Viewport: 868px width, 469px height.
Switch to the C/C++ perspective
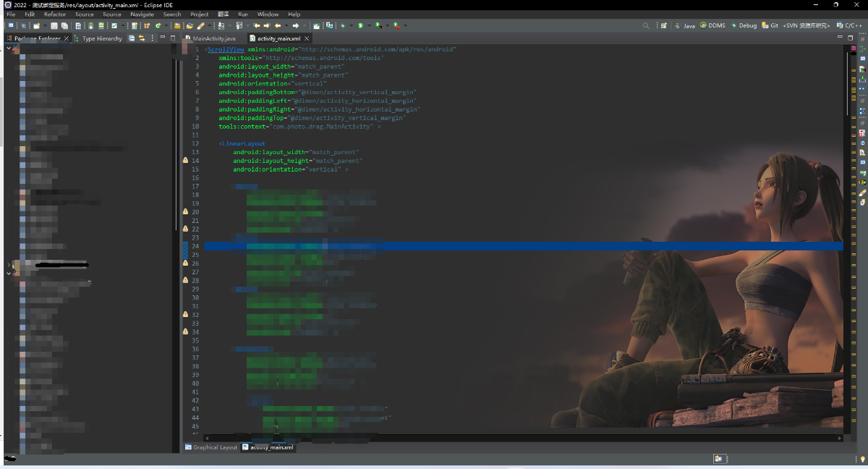coord(849,25)
